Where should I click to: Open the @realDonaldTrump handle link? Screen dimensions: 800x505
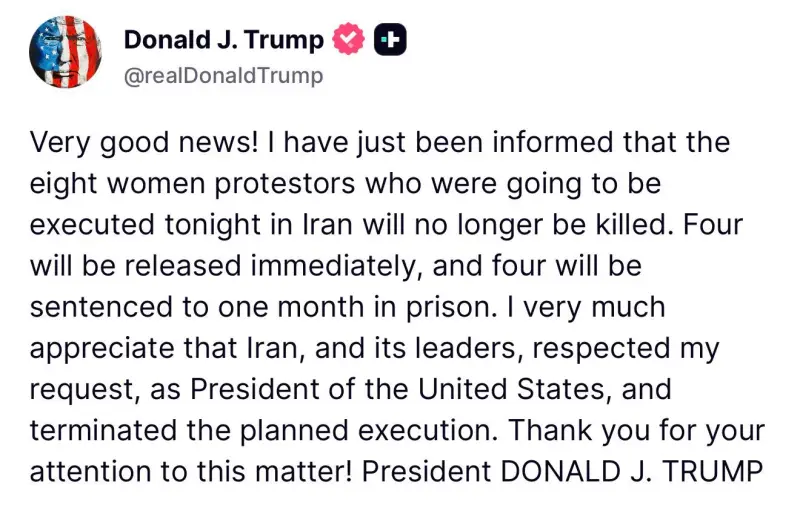pyautogui.click(x=223, y=77)
